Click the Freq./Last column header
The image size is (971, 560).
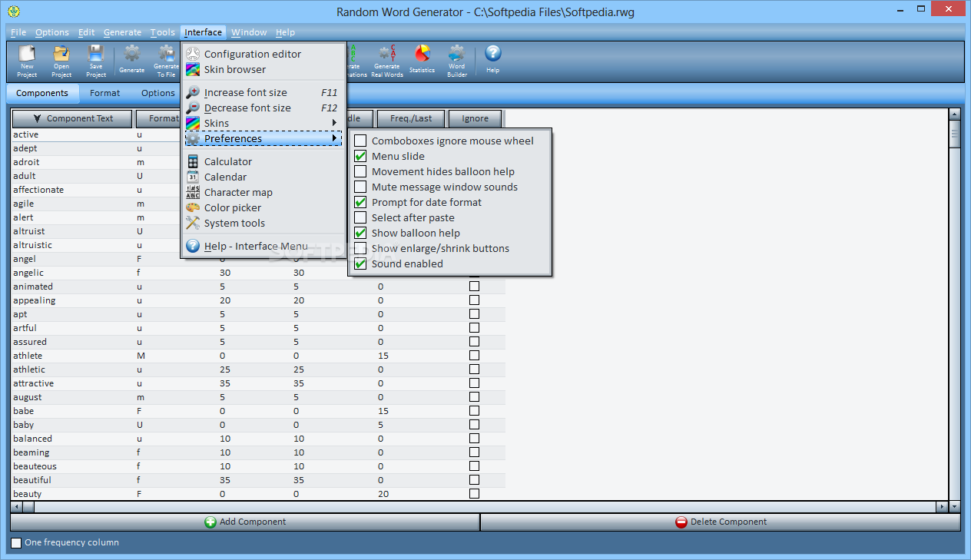pyautogui.click(x=411, y=118)
